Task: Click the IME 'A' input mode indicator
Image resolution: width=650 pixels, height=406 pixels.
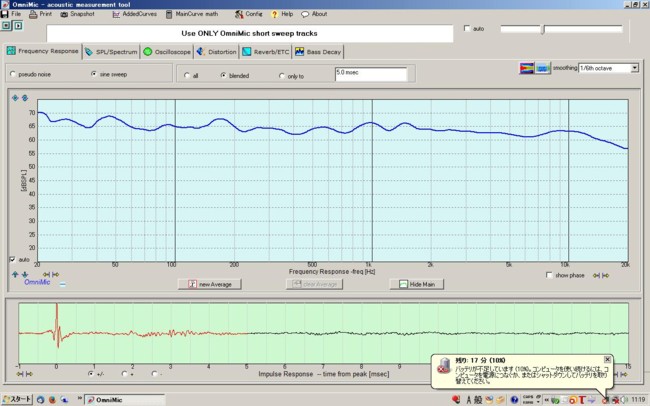Action: click(468, 400)
